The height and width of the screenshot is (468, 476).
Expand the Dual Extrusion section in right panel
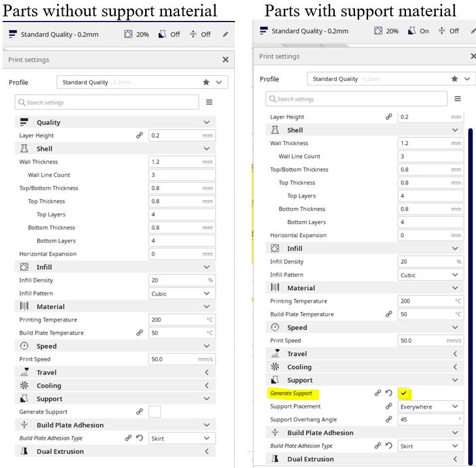365,459
